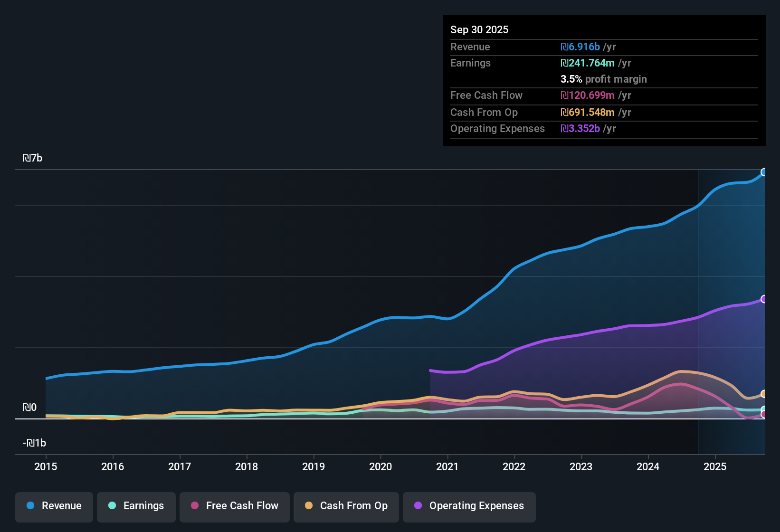The height and width of the screenshot is (532, 780).
Task: Toggle the Revenue series visibility
Action: coord(54,506)
